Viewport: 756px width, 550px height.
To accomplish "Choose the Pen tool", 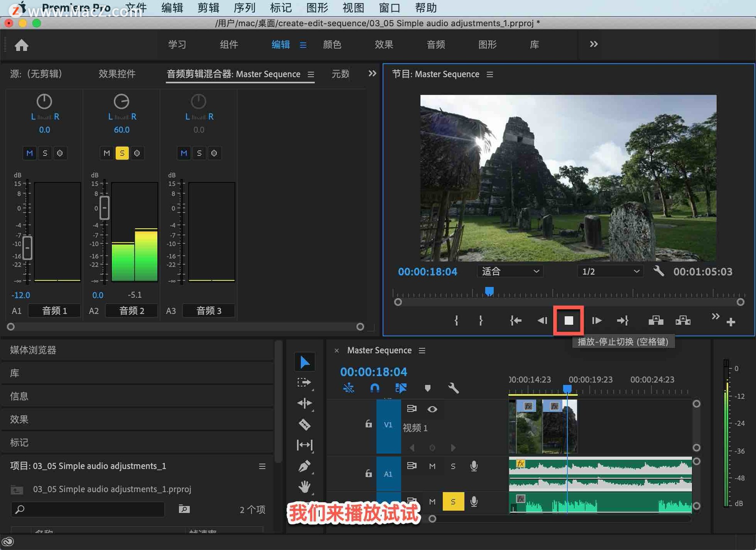I will pyautogui.click(x=304, y=467).
